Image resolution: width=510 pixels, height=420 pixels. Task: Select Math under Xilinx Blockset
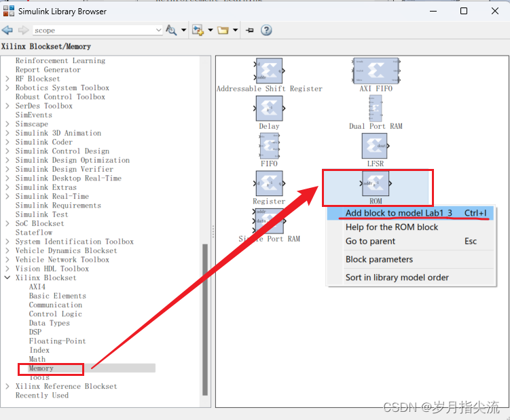(x=37, y=359)
